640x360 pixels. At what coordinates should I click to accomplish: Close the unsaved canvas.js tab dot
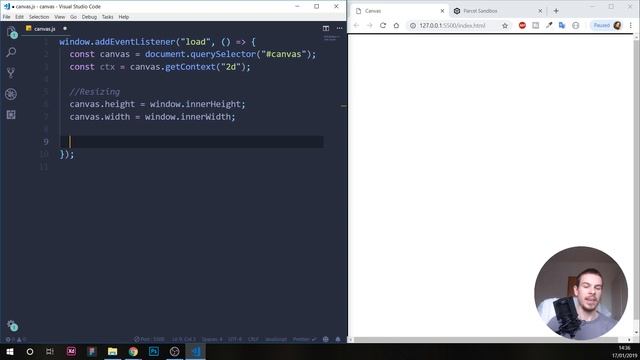(65, 29)
